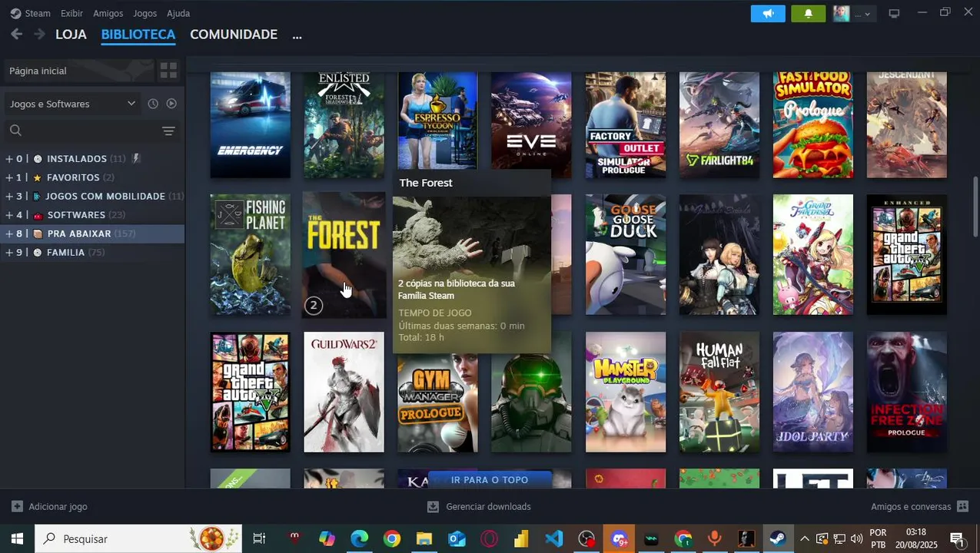The width and height of the screenshot is (980, 553).
Task: Toggle the ready-to-play filter icon
Action: (171, 104)
